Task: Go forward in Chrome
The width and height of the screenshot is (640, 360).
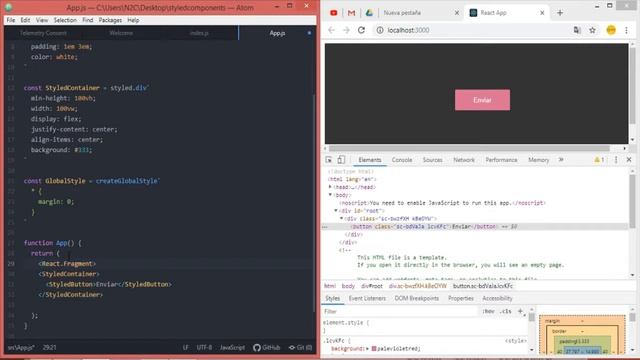Action: [346, 30]
